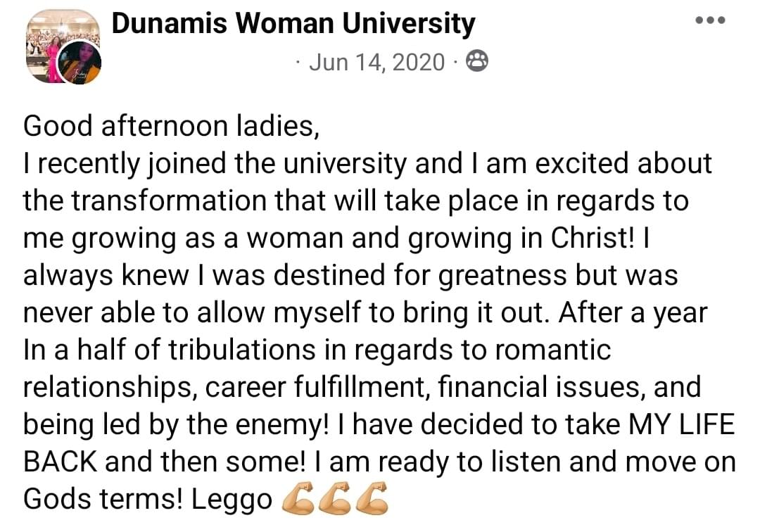
Task: Click the word "BACK" in capitals
Action: [60, 461]
